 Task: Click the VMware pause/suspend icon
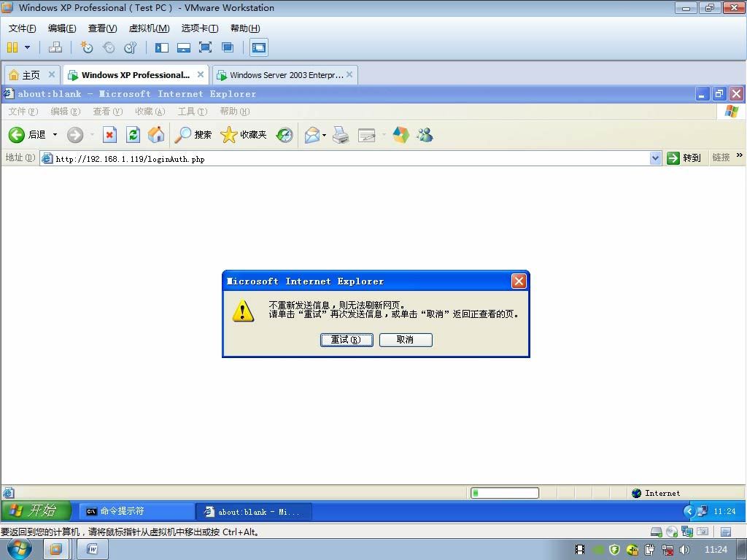pyautogui.click(x=13, y=47)
